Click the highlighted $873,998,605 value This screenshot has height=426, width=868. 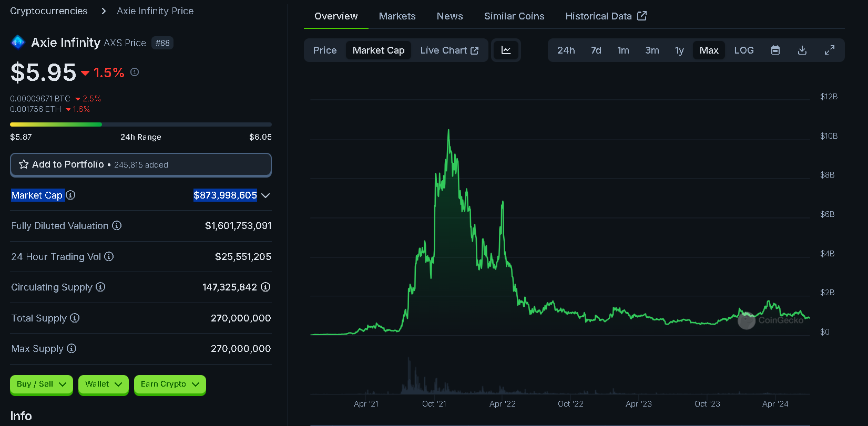[x=225, y=195]
